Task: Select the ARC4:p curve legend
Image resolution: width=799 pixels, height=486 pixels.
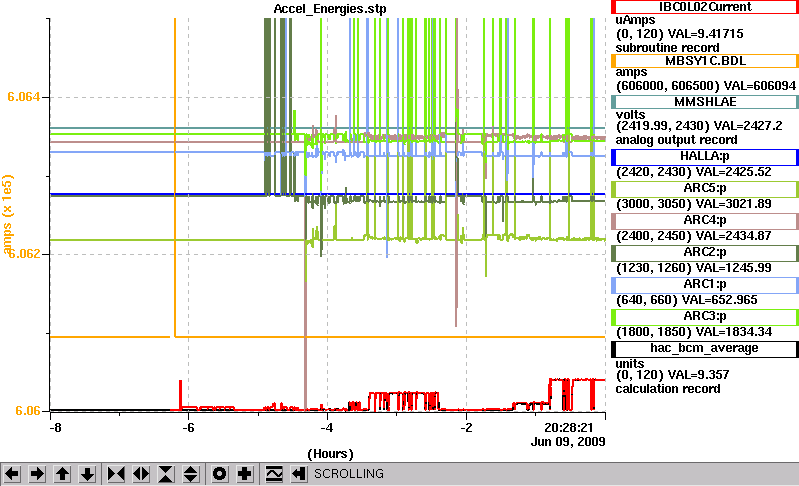Action: [705, 221]
